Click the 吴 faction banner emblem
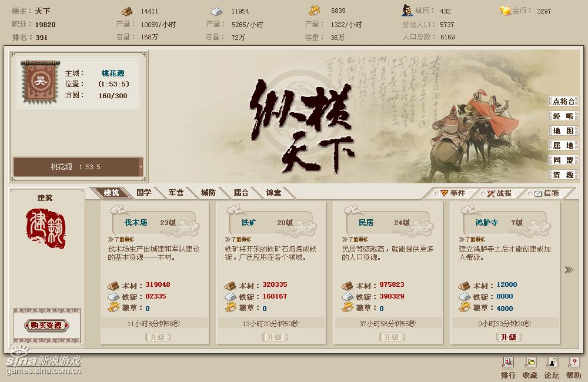 click(x=40, y=81)
